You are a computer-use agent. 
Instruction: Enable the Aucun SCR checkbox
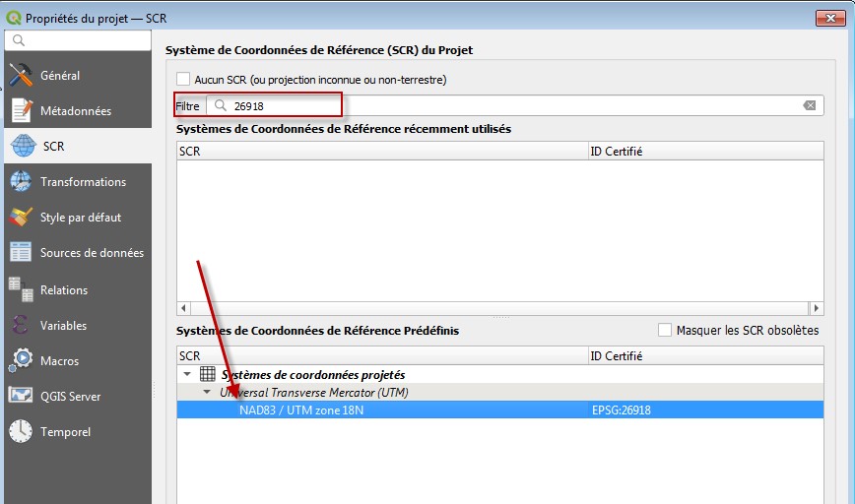click(x=183, y=79)
